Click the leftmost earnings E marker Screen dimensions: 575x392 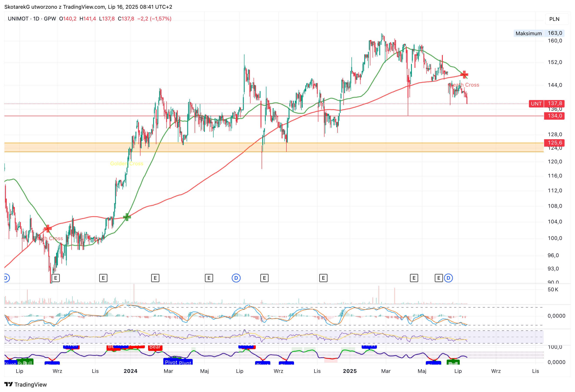tap(56, 278)
